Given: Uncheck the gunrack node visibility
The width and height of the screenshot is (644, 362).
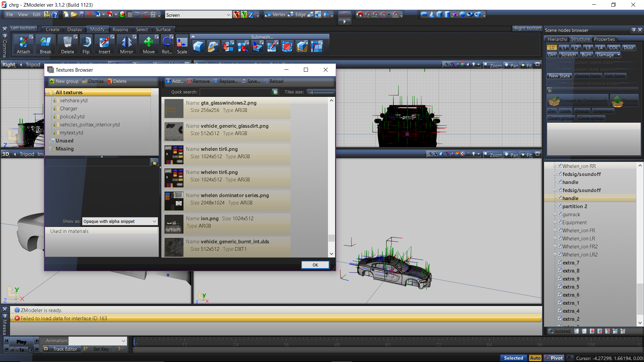Looking at the screenshot, I should click(x=560, y=214).
